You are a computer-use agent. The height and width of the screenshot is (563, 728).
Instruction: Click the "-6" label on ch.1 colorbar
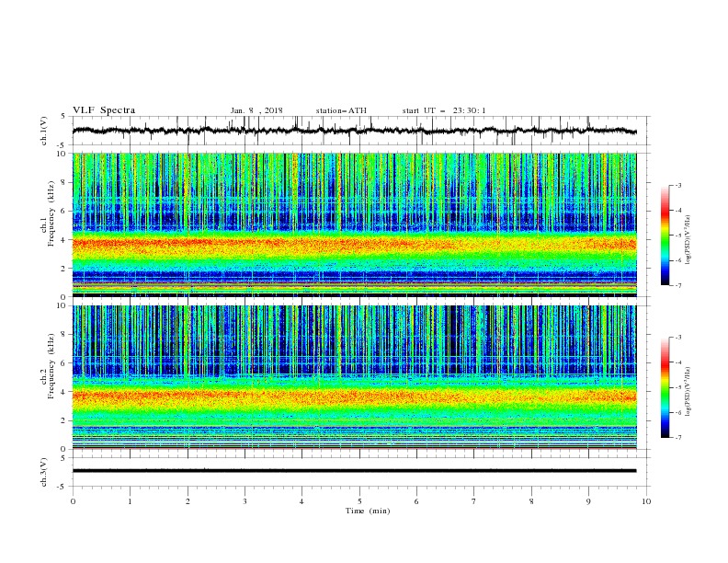click(x=678, y=260)
